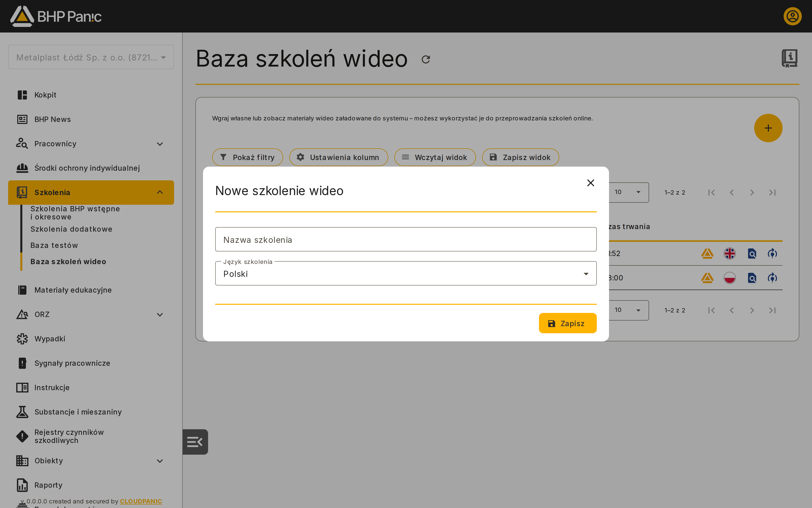Screen dimensions: 812x508
Task: Open bottom rows-per-page dropdown showing 10
Action: (x=628, y=310)
